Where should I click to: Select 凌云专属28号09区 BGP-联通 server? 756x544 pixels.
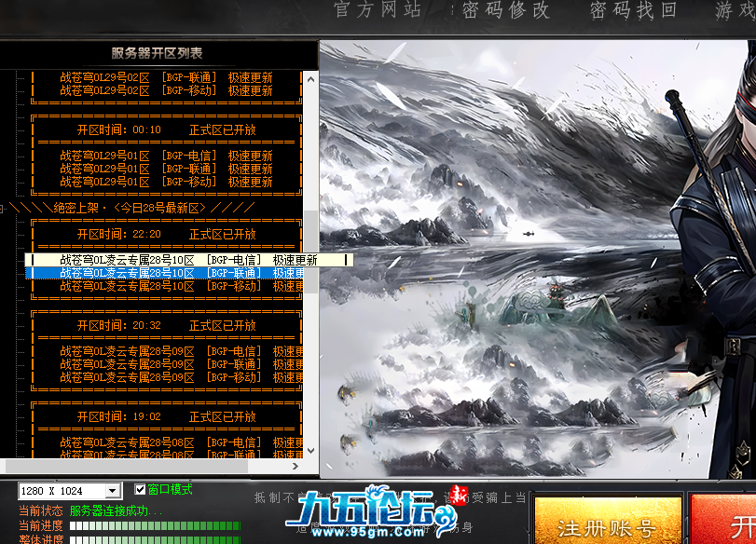coord(181,365)
